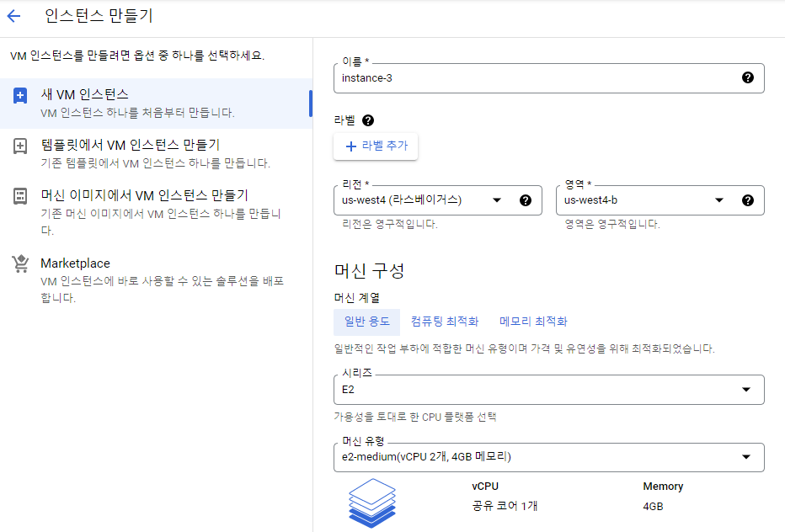
Task: Go back using the left arrow icon
Action: 14,16
